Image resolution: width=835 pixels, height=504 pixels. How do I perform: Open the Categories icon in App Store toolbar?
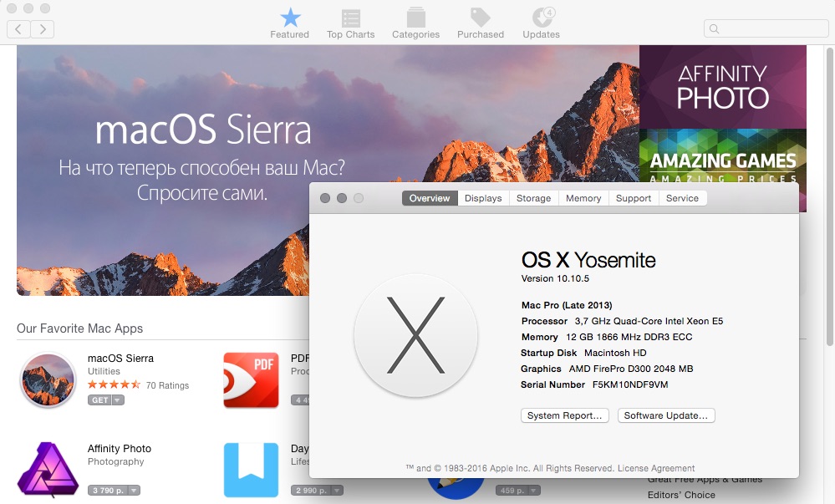[416, 18]
